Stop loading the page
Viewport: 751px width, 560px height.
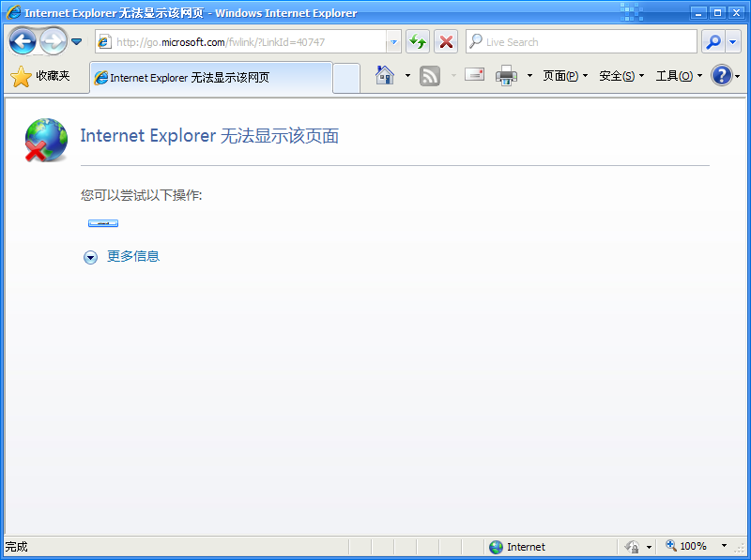[445, 41]
